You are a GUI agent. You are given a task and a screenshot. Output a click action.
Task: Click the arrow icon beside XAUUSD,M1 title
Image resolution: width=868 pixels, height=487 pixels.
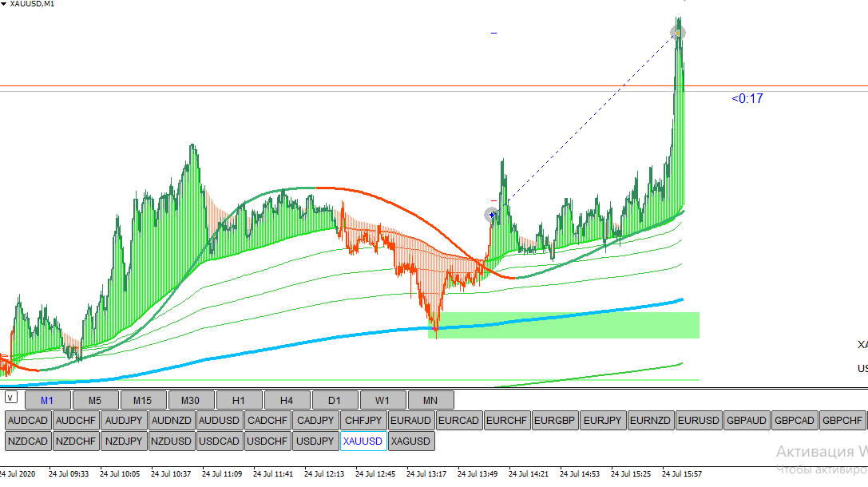click(x=5, y=5)
